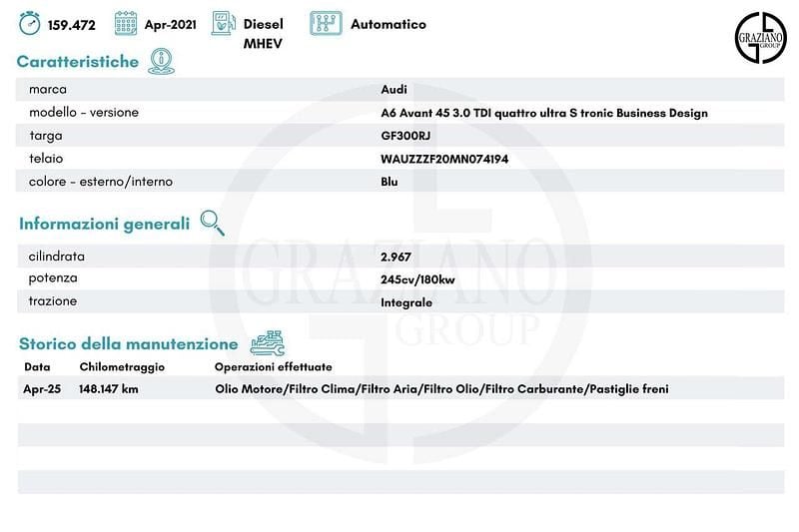This screenshot has width=799, height=532.
Task: Click the 148.147 km mileage entry
Action: 108,389
